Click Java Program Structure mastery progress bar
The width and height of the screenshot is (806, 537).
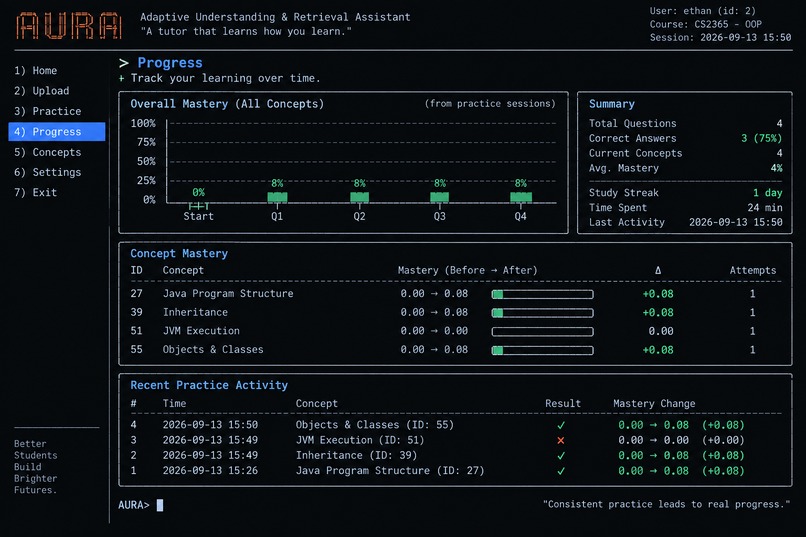[x=542, y=294]
